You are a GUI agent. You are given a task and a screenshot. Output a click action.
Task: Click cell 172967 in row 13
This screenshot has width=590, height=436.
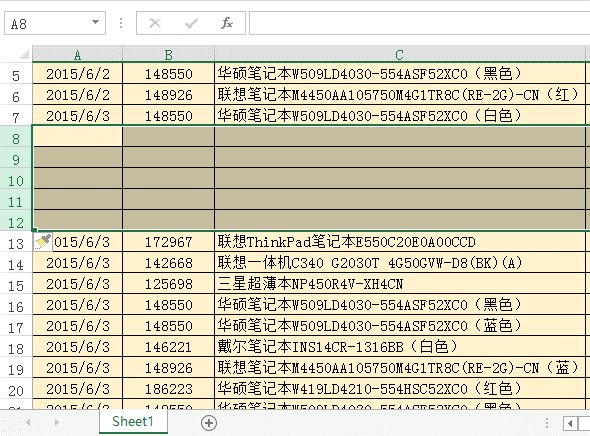pyautogui.click(x=169, y=242)
